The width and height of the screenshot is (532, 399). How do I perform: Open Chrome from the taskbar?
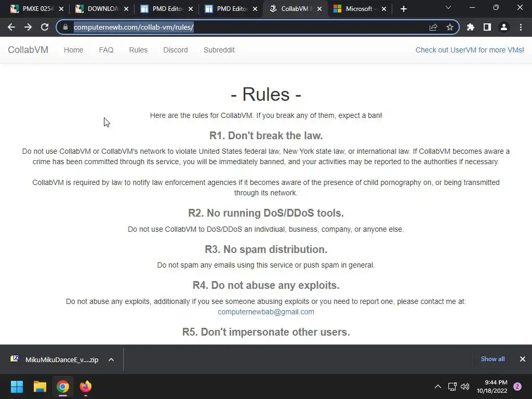63,387
